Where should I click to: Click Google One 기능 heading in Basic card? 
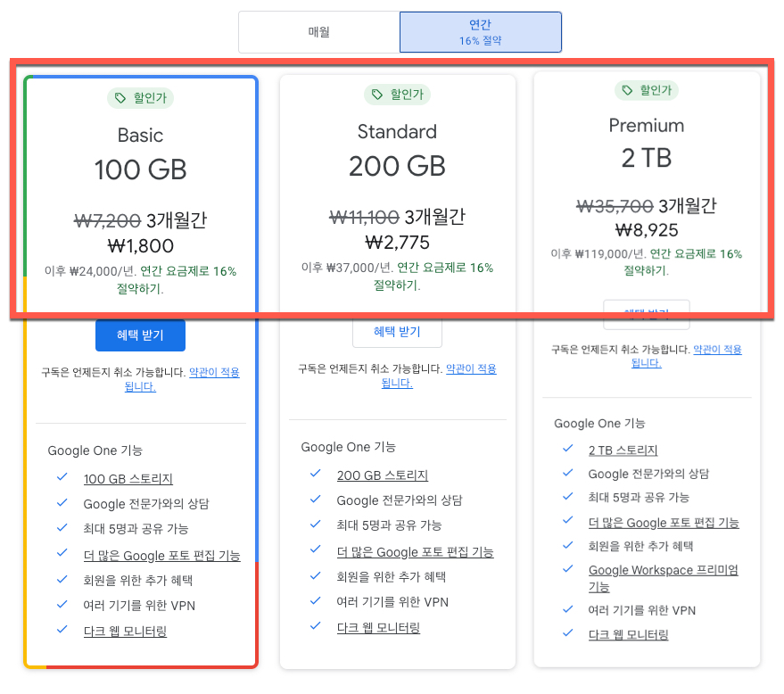click(95, 450)
